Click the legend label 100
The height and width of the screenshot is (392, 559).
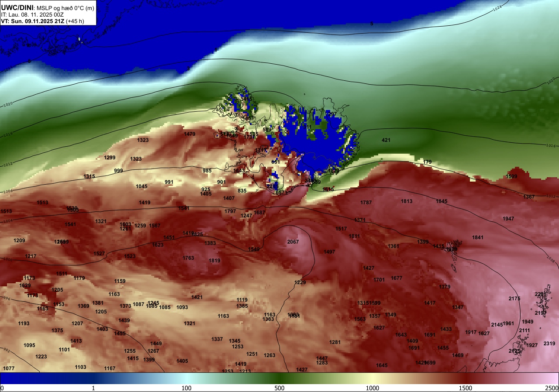186,388
